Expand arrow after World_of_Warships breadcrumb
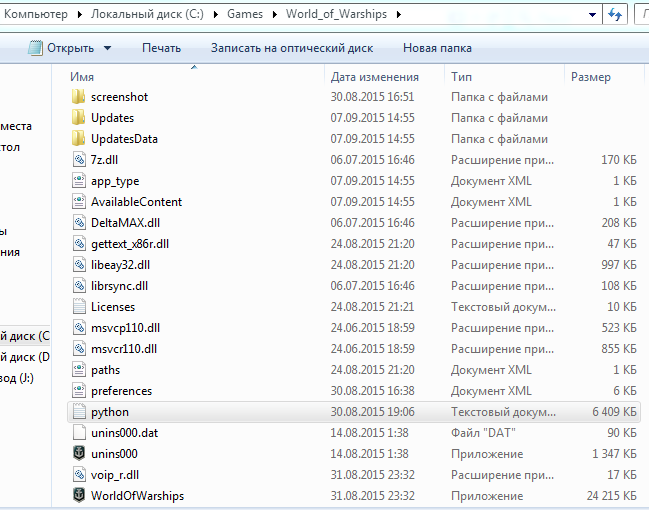649x510 pixels. click(399, 14)
